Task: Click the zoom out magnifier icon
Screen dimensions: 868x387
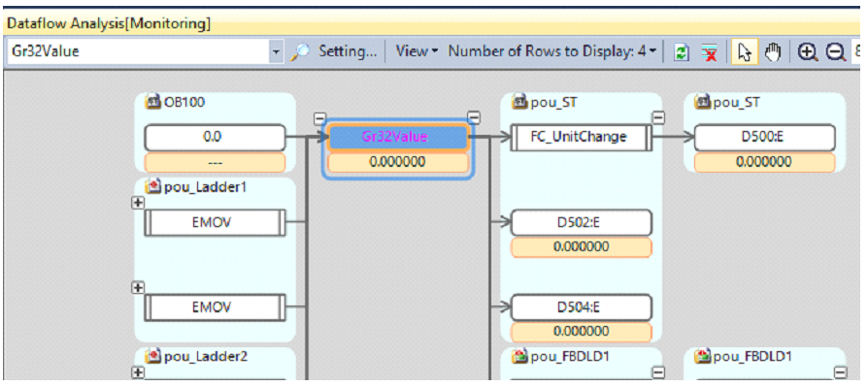Action: 835,52
